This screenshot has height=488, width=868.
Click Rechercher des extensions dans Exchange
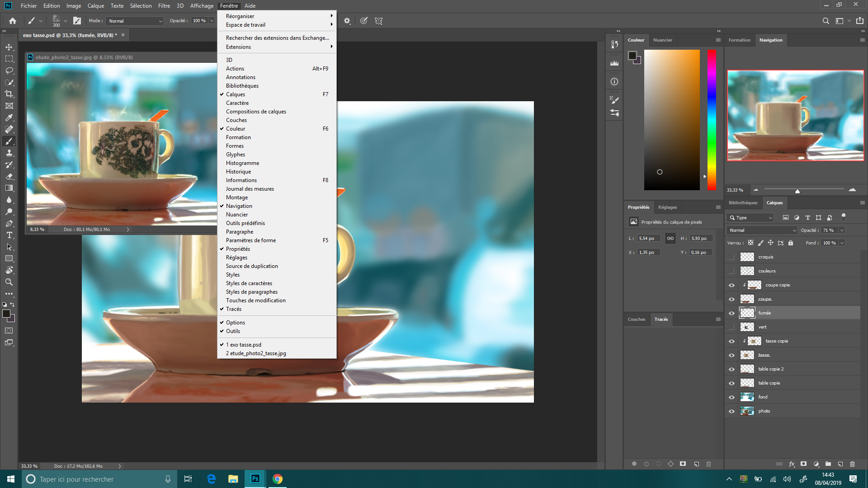tap(277, 38)
